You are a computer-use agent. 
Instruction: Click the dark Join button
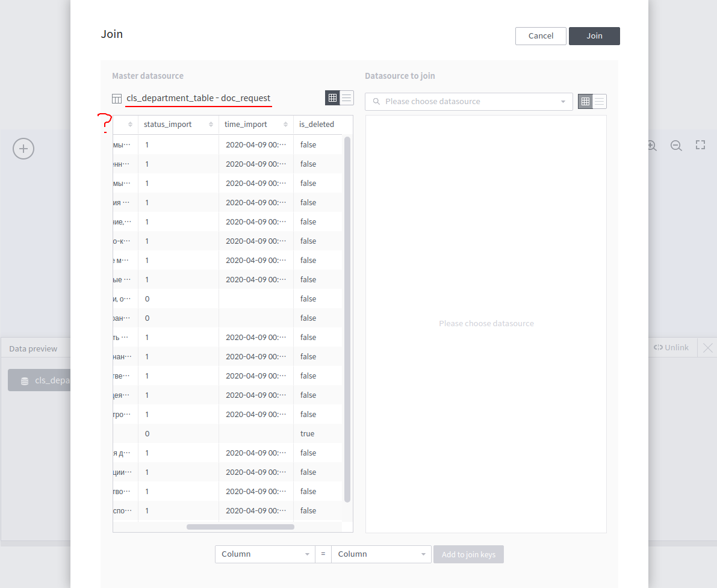point(594,36)
